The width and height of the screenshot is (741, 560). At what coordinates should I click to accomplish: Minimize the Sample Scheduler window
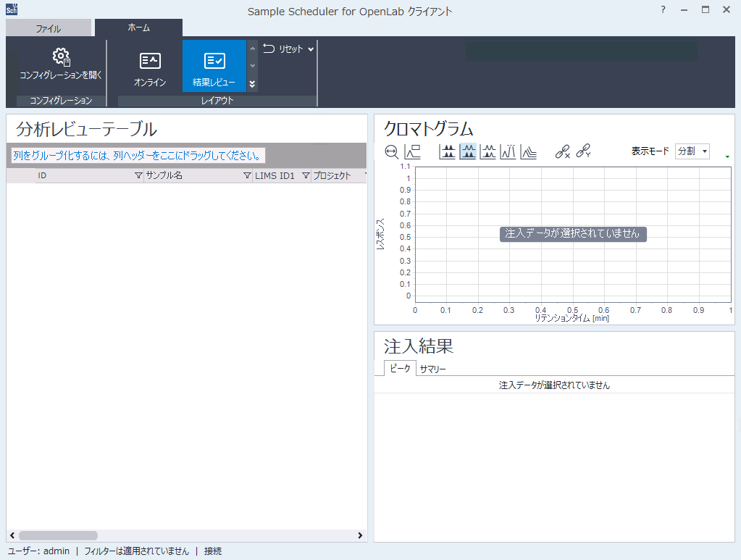(684, 10)
